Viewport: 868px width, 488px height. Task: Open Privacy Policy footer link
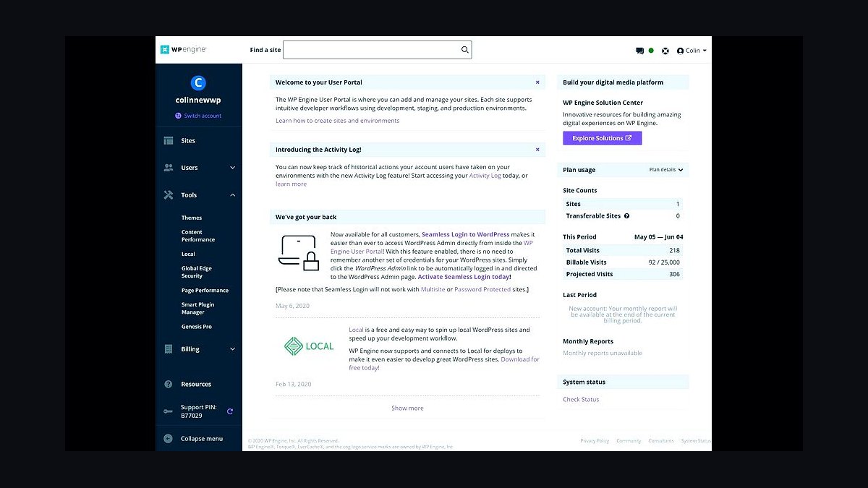click(595, 441)
